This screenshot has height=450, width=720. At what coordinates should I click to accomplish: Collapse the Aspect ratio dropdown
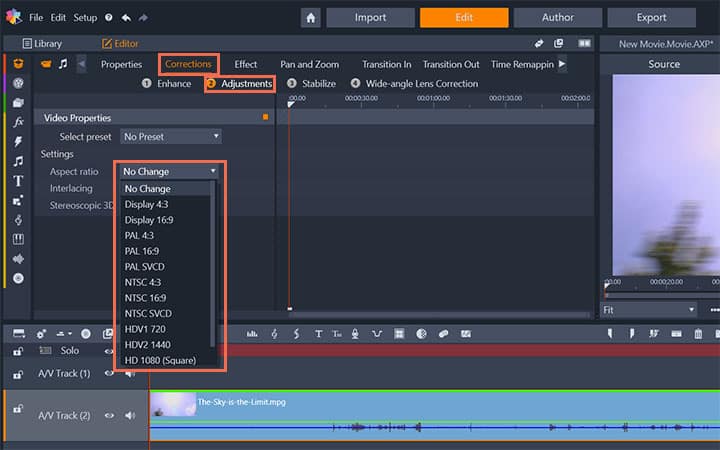169,171
